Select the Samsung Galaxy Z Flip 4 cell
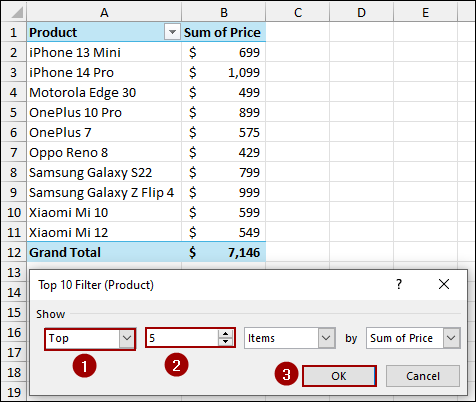Image resolution: width=476 pixels, height=402 pixels. (x=104, y=192)
